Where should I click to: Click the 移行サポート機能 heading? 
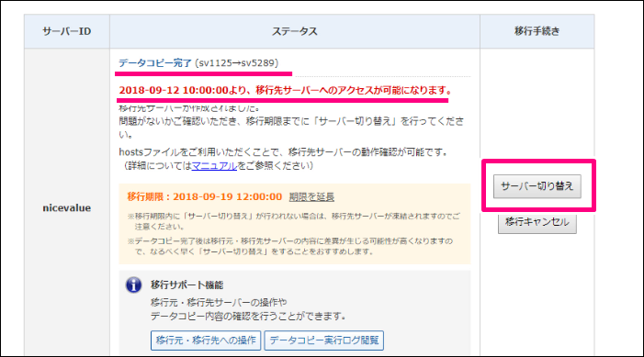click(x=186, y=284)
